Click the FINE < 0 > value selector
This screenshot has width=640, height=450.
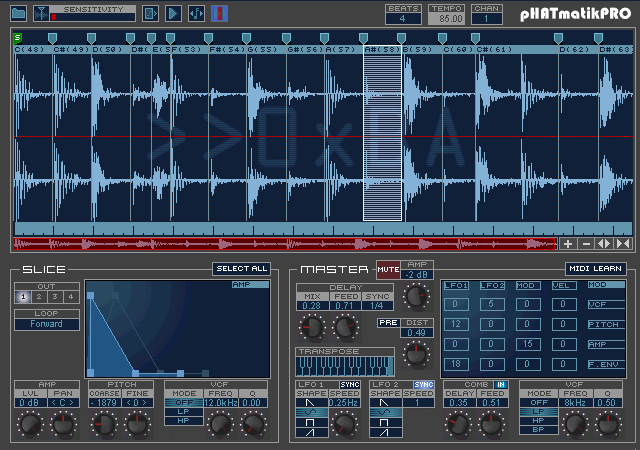(138, 403)
